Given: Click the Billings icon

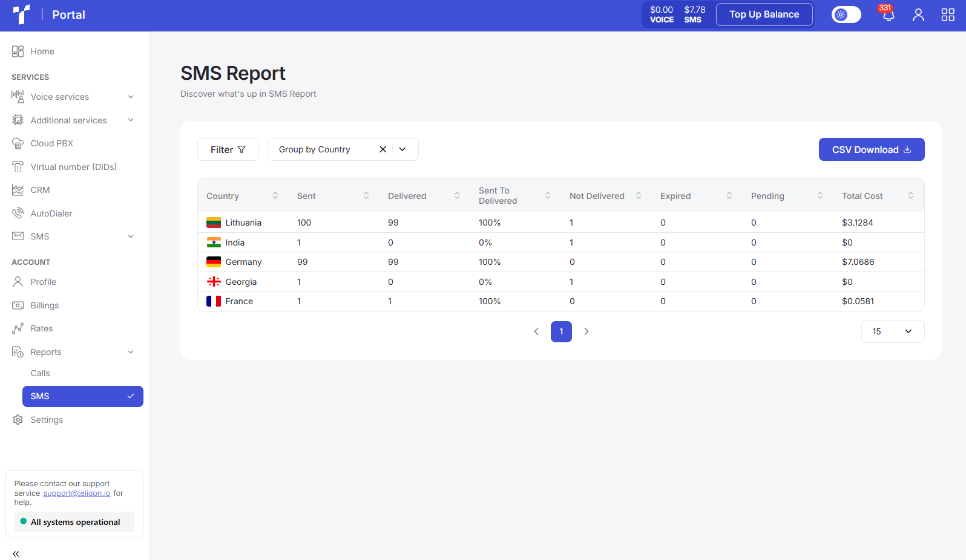Looking at the screenshot, I should coord(18,305).
